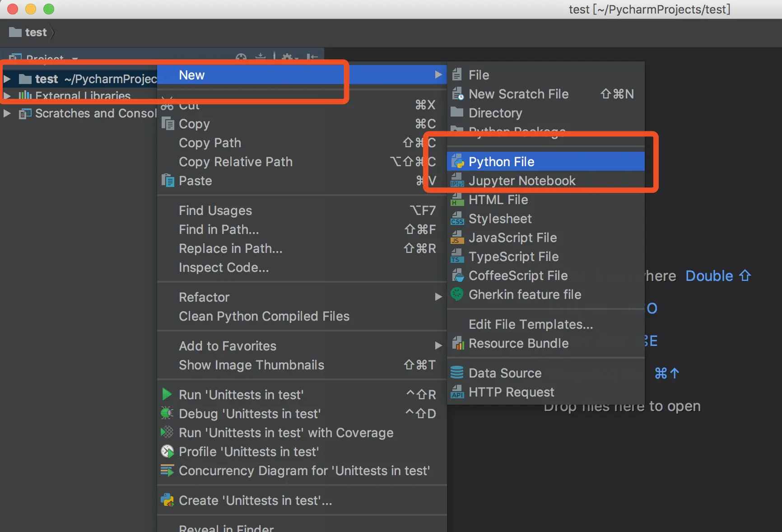Open Edit File Templates... from submenu
Image resolution: width=782 pixels, height=532 pixels.
point(546,324)
